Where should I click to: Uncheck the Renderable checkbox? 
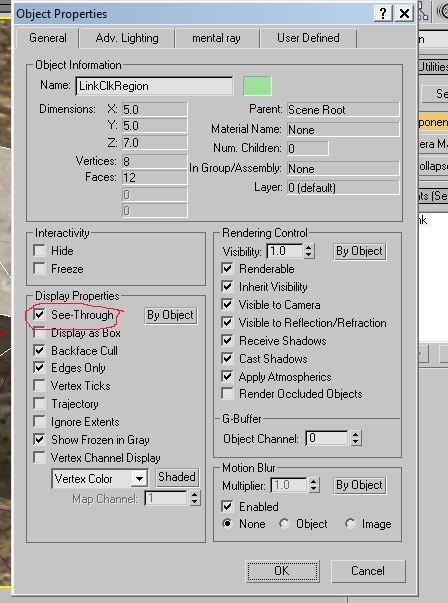(x=227, y=268)
